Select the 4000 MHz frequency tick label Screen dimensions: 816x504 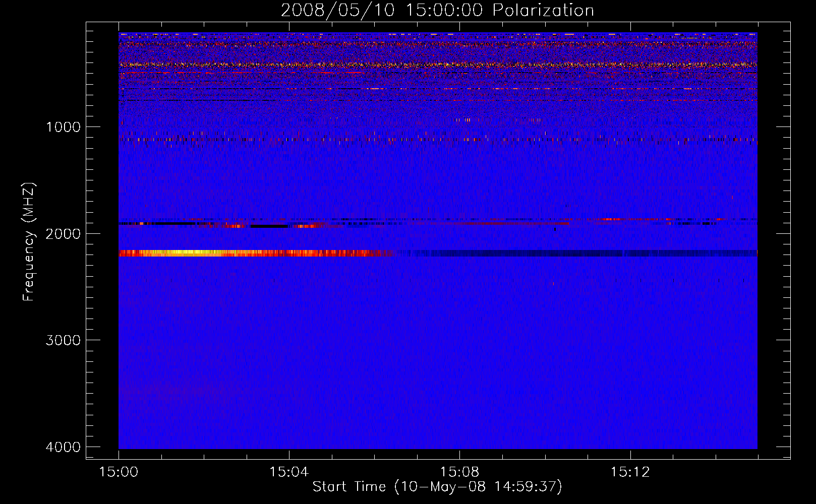click(63, 447)
